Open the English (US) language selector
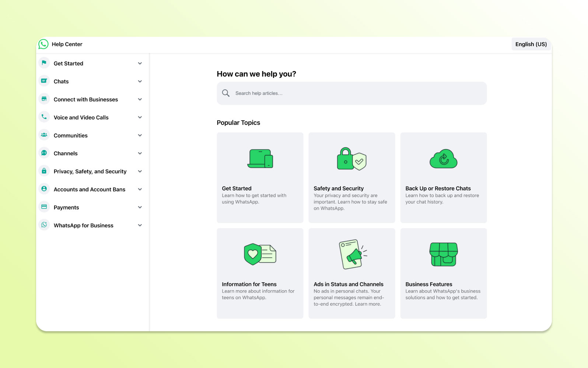 point(531,44)
